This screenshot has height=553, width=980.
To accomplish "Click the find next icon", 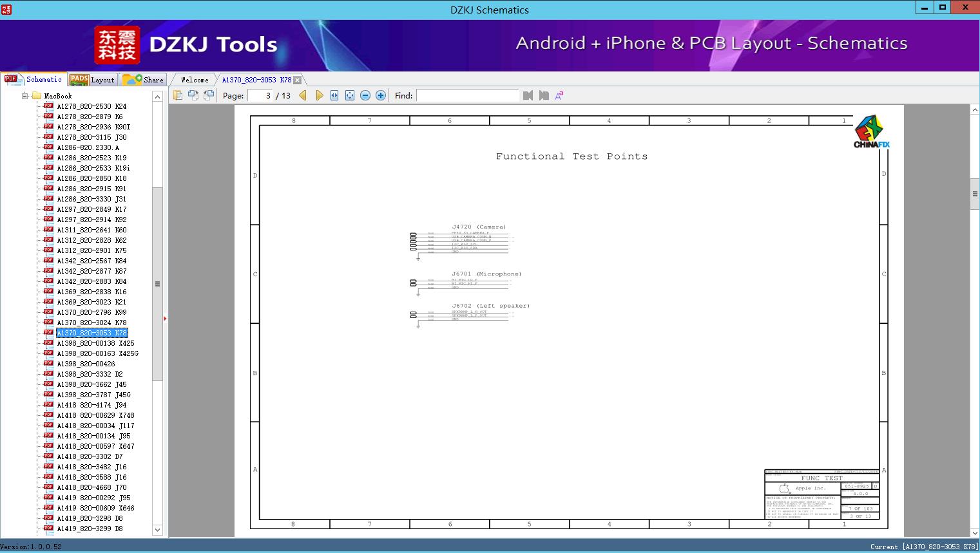I will 544,95.
